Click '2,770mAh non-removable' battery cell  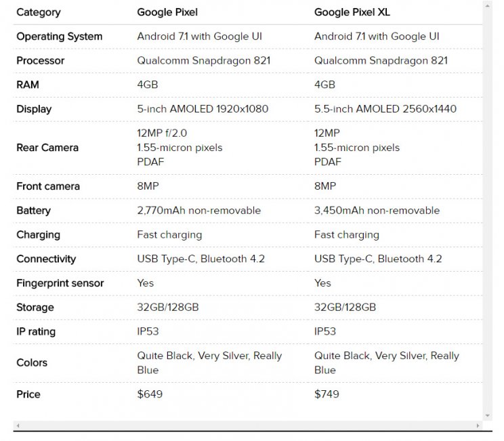(x=199, y=211)
